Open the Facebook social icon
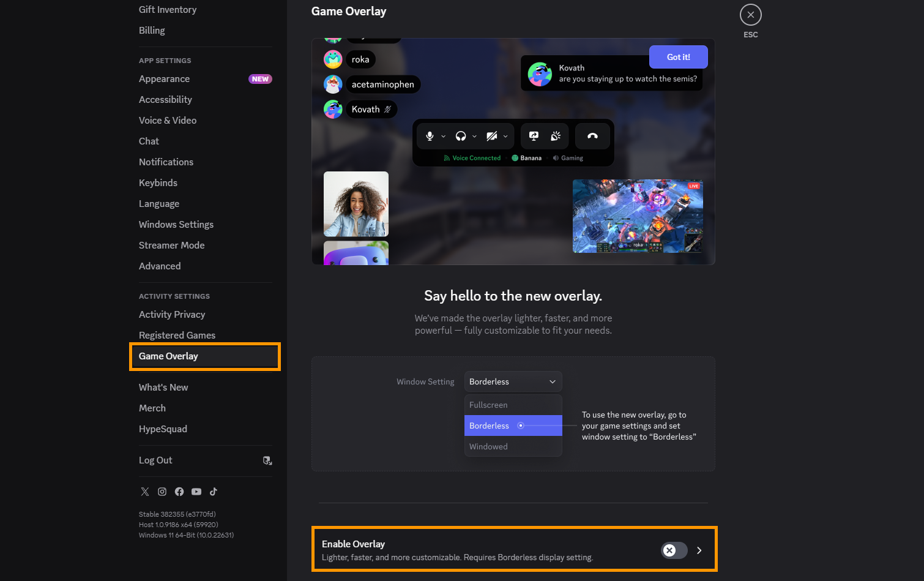The width and height of the screenshot is (924, 581). point(179,492)
